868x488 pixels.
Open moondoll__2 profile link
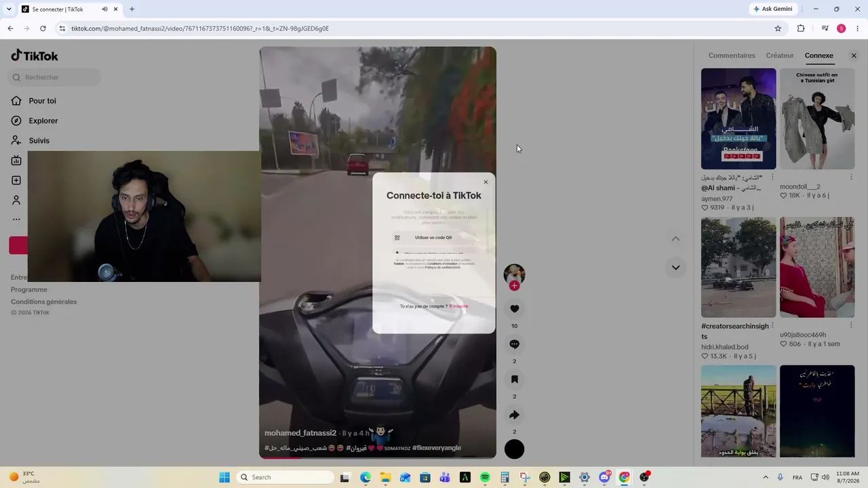pyautogui.click(x=800, y=186)
